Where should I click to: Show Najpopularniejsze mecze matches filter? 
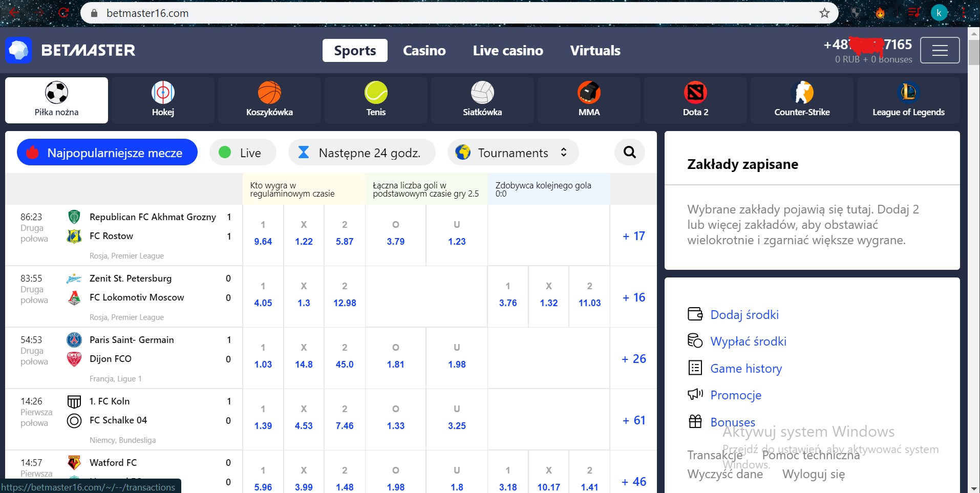pos(107,152)
